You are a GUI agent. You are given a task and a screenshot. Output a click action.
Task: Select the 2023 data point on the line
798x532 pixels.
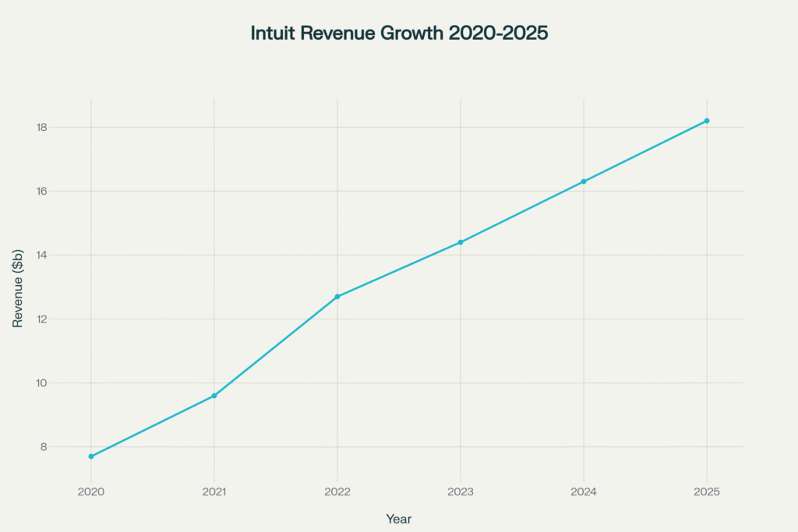[461, 242]
